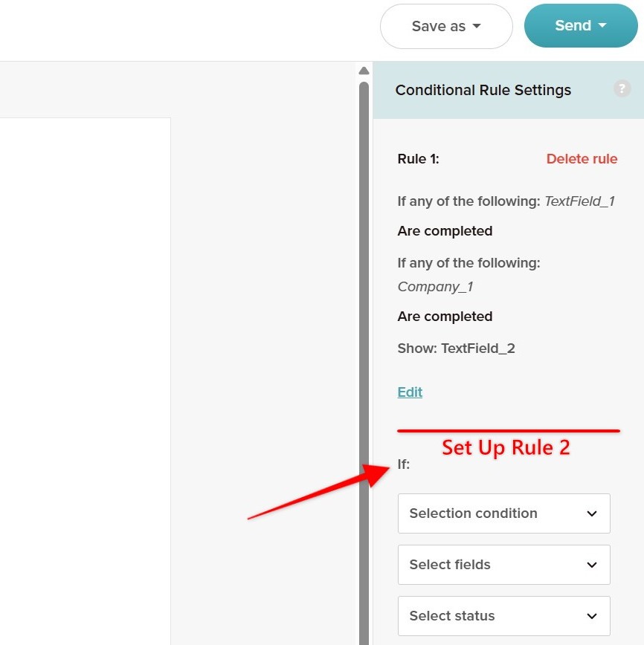The image size is (644, 645).
Task: Click the Rule 1 label
Action: tap(419, 159)
